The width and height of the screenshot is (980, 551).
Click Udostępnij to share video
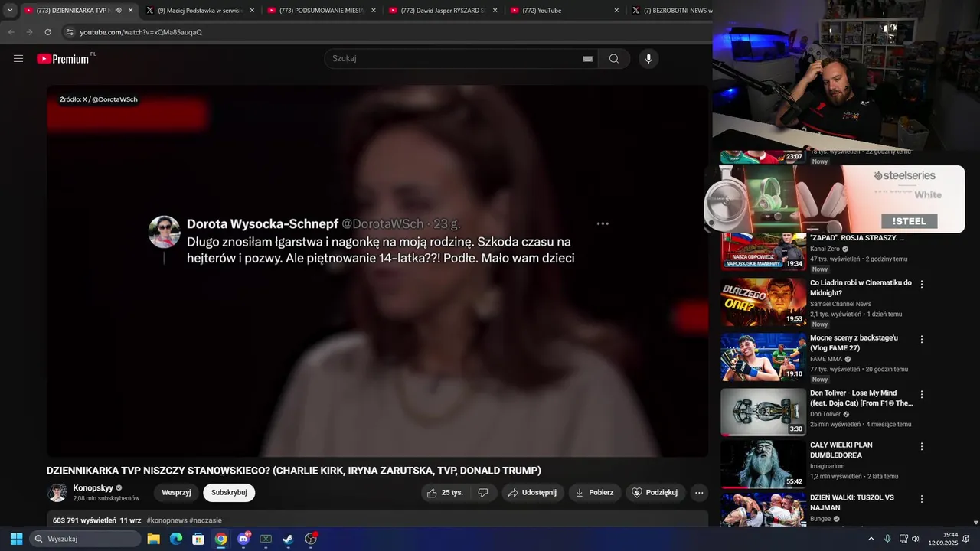pos(533,493)
